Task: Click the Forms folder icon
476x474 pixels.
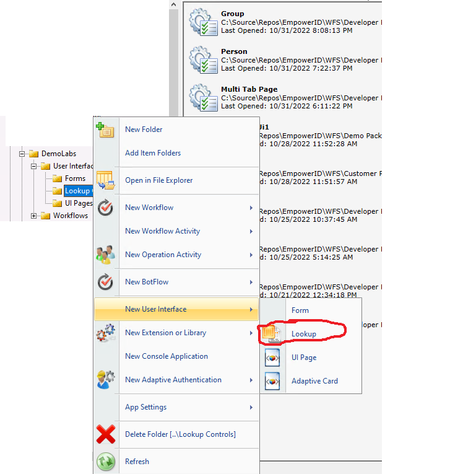Action: tap(57, 178)
